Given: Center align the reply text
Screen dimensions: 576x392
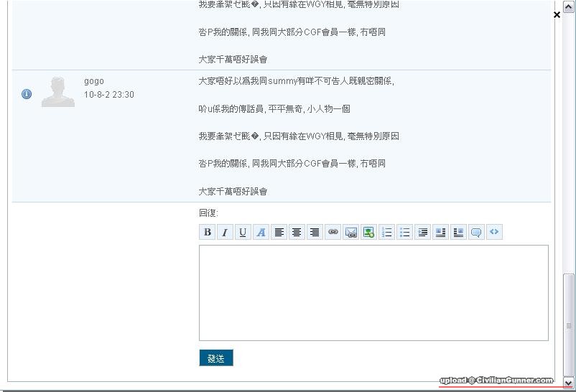Looking at the screenshot, I should tap(297, 232).
